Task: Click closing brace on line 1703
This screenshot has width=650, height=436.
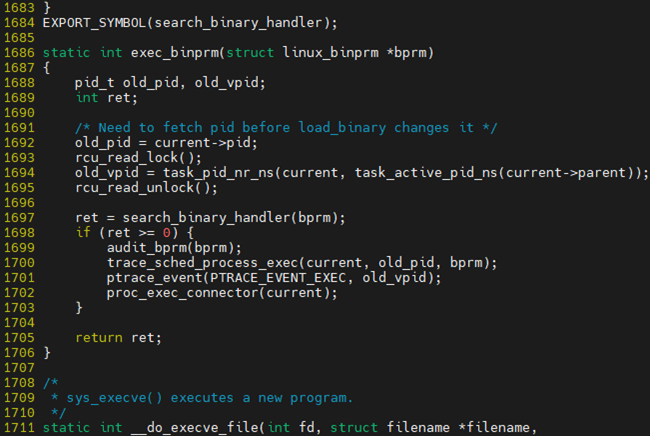Action: coord(79,308)
